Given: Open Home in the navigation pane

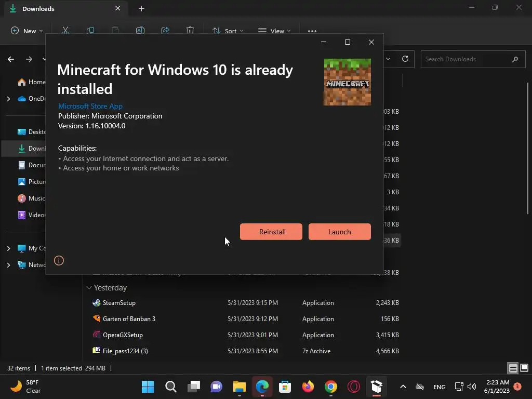Looking at the screenshot, I should coord(31,82).
